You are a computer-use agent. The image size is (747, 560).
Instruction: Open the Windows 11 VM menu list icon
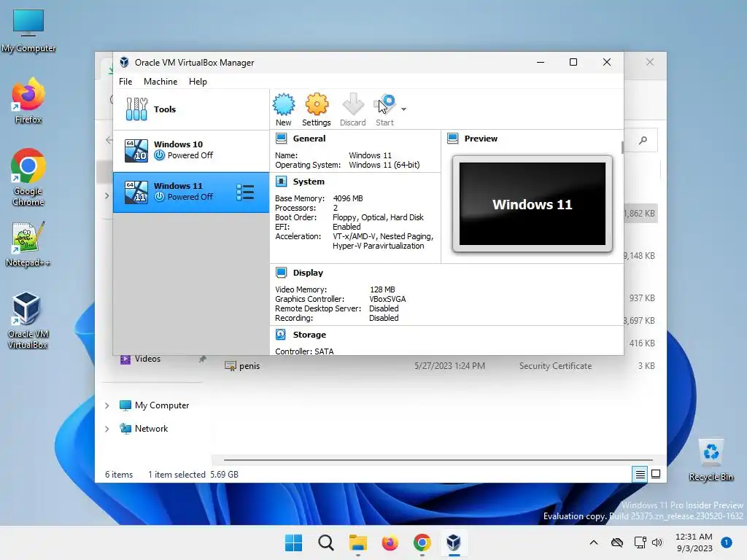pyautogui.click(x=245, y=192)
